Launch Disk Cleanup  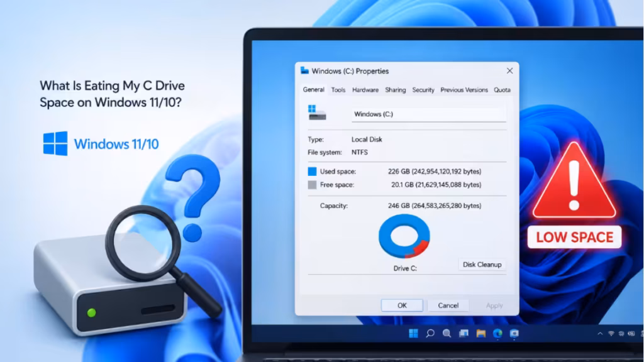pos(482,265)
